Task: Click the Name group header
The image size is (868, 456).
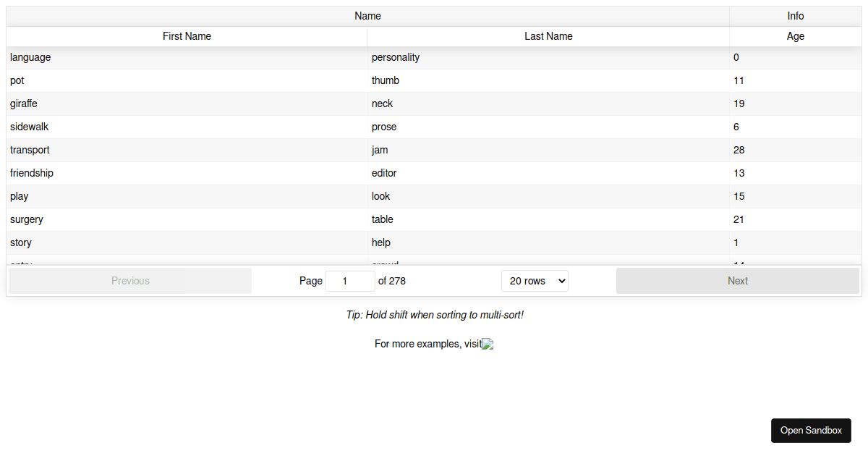Action: point(367,15)
